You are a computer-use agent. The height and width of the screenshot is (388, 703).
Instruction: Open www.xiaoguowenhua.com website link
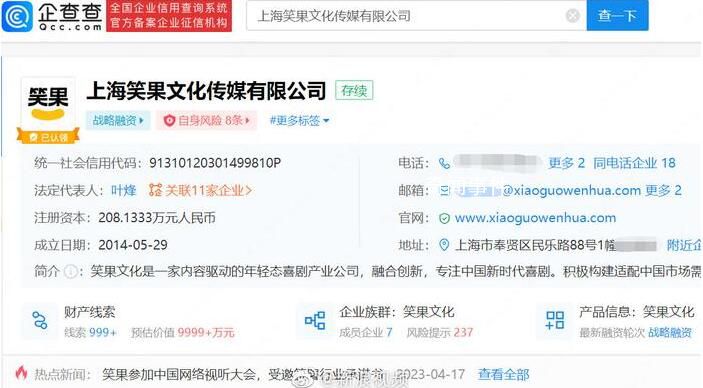point(535,218)
